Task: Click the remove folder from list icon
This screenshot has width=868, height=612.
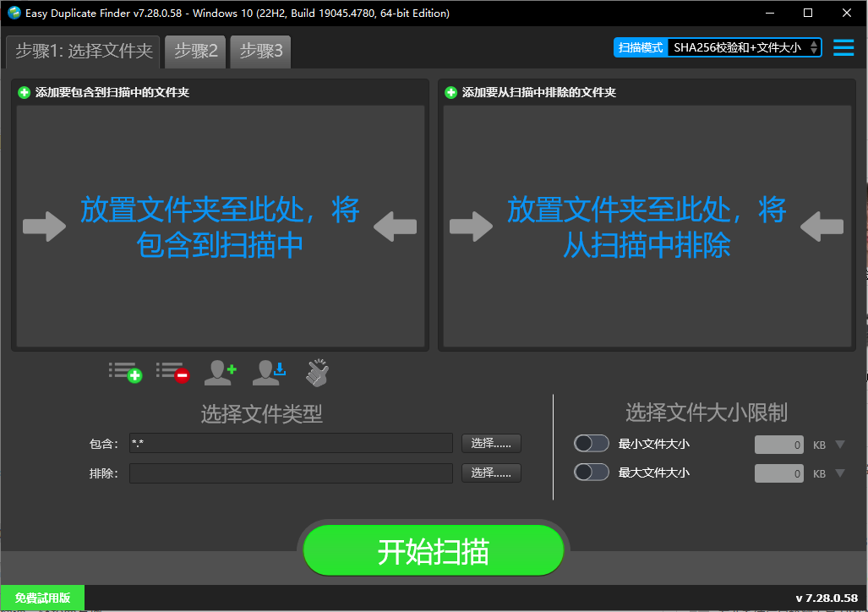Action: click(173, 371)
